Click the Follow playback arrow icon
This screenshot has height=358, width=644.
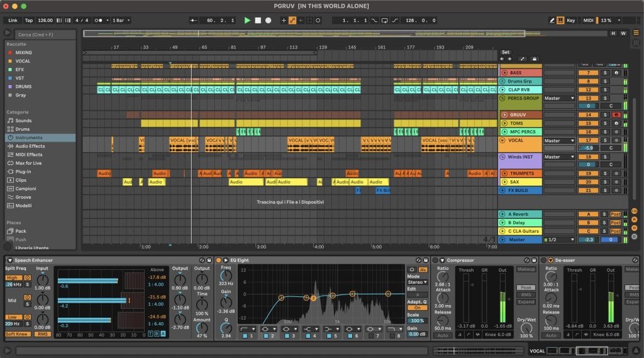point(193,20)
